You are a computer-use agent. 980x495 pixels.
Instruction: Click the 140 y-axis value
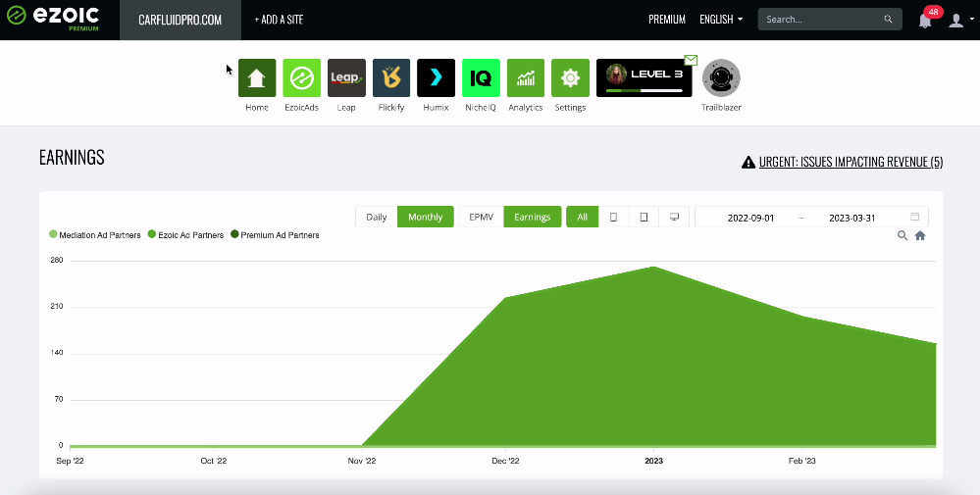(57, 353)
